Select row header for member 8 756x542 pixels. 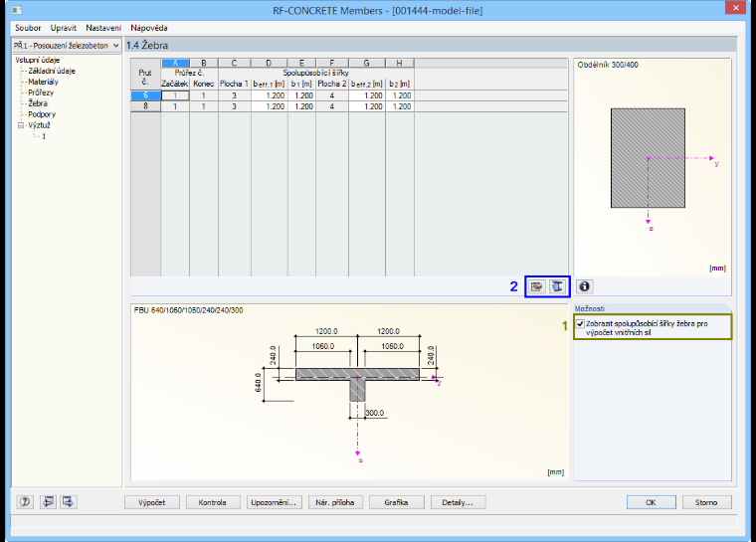click(145, 106)
